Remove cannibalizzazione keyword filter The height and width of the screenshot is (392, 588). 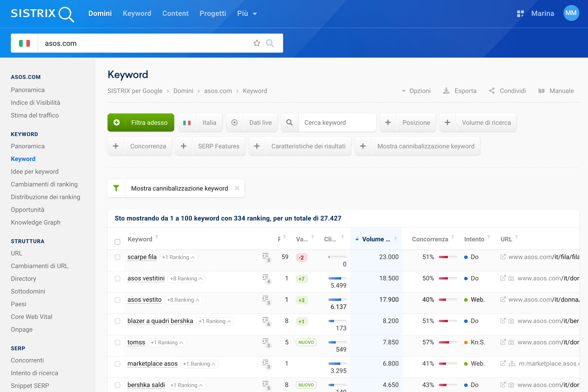pos(238,188)
